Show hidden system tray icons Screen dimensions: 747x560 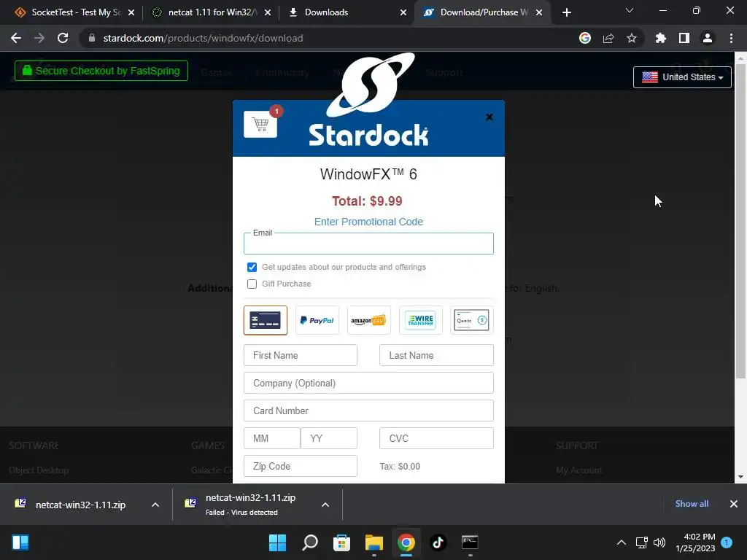click(x=622, y=542)
